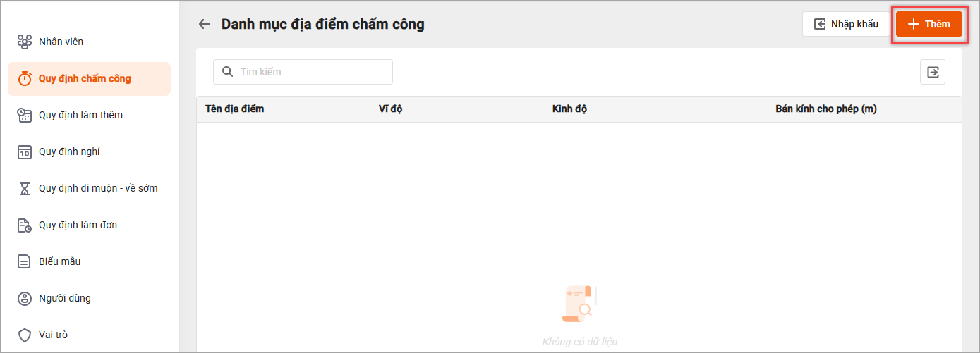
Task: Click the Quy định làm thêm icon
Action: [x=25, y=116]
